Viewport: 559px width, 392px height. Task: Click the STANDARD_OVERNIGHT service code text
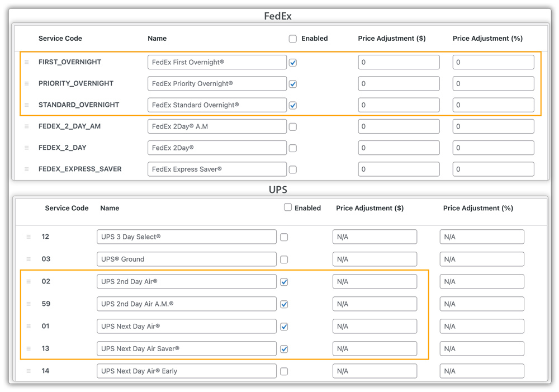79,105
